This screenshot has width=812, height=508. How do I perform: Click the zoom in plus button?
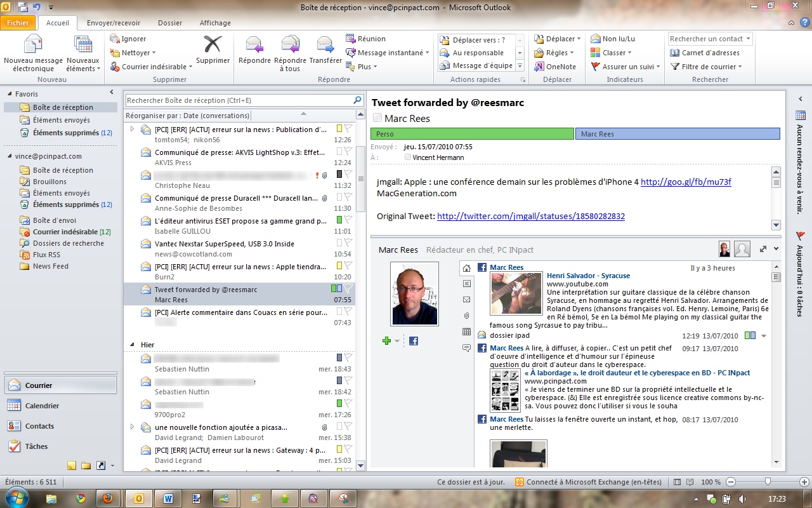point(804,482)
